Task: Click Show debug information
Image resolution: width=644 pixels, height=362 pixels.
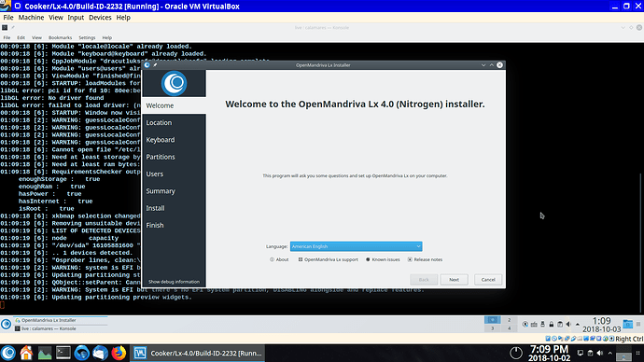Action: pos(174,282)
